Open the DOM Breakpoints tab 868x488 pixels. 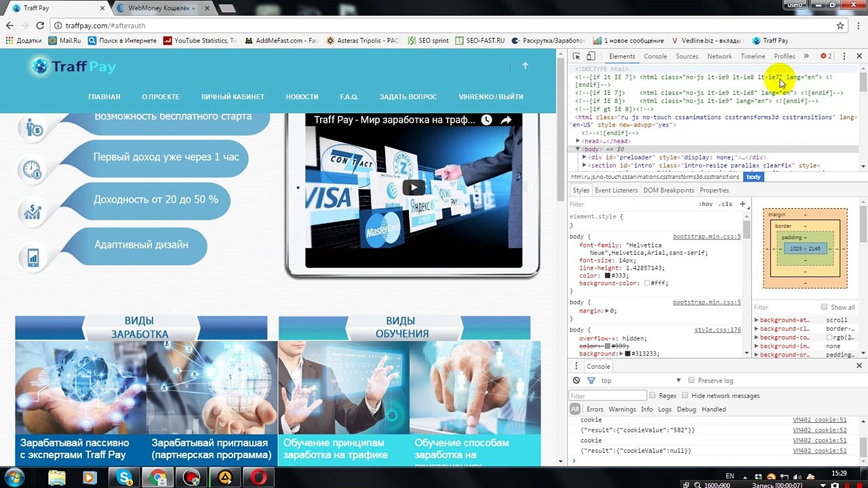(669, 190)
